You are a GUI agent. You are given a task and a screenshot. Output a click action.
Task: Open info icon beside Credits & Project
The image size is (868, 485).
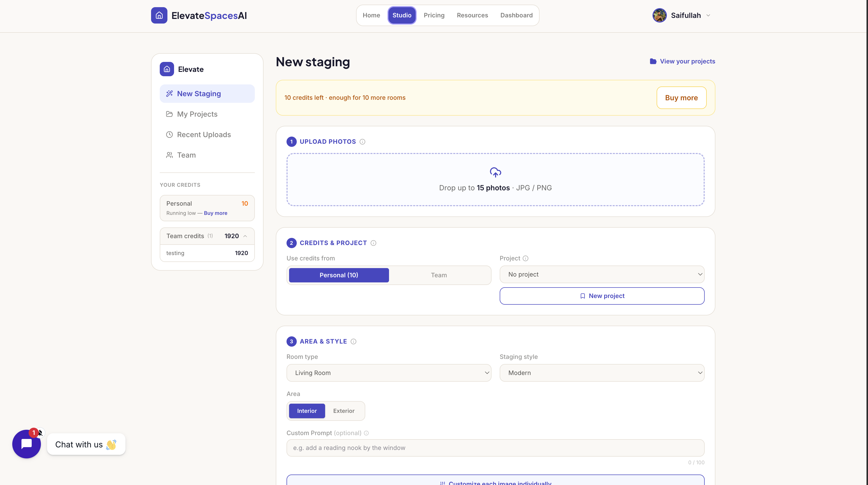373,243
